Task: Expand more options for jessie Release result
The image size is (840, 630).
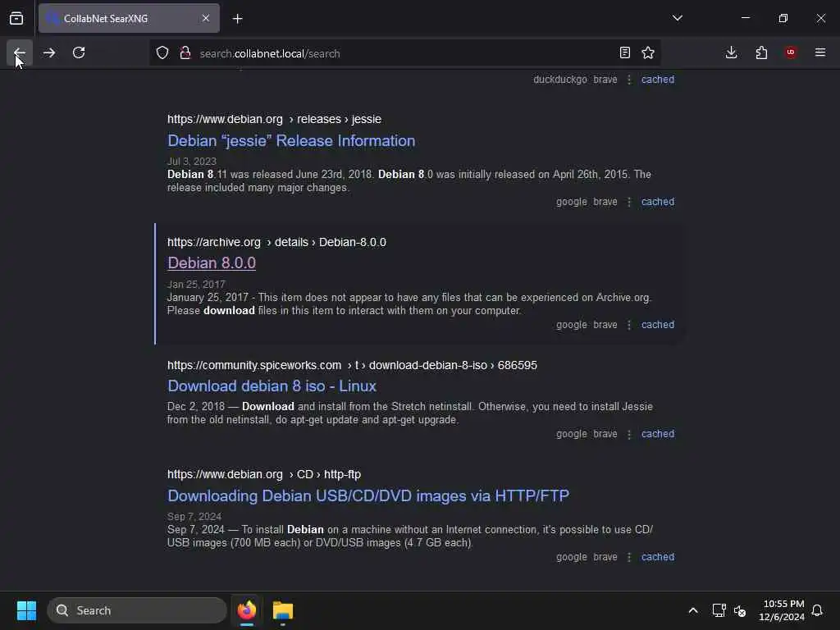Action: point(629,202)
